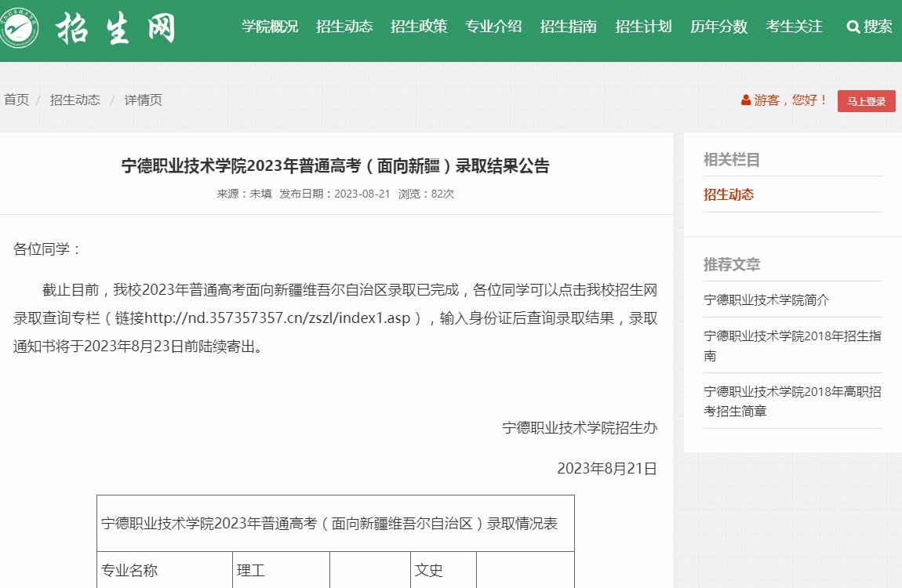Click the announcement headline text

pos(336,166)
